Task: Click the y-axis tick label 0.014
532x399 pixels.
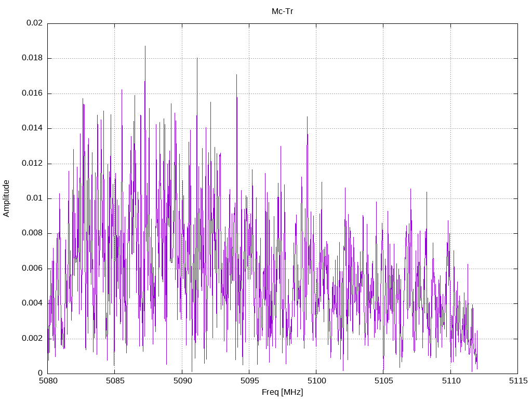Action: (x=32, y=128)
